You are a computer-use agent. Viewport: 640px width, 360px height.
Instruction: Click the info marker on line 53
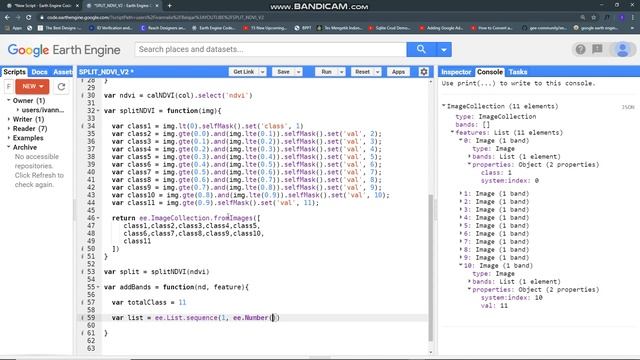click(82, 272)
